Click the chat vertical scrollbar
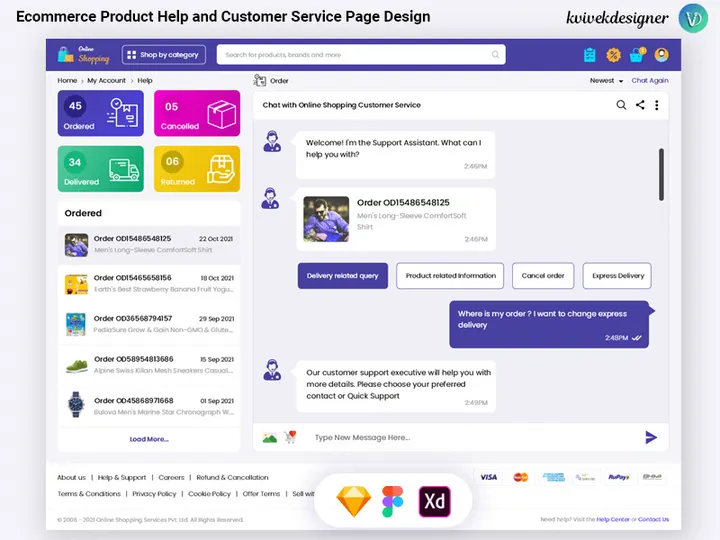 point(661,174)
